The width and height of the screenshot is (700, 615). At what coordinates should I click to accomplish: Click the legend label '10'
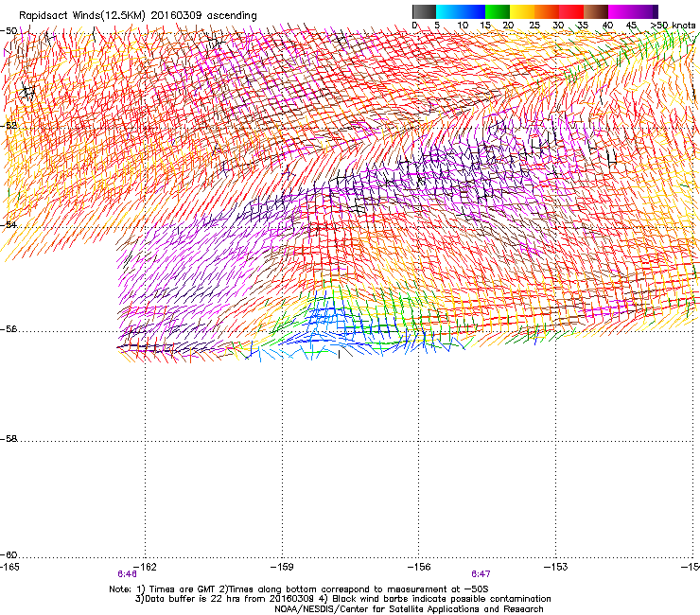pos(463,25)
